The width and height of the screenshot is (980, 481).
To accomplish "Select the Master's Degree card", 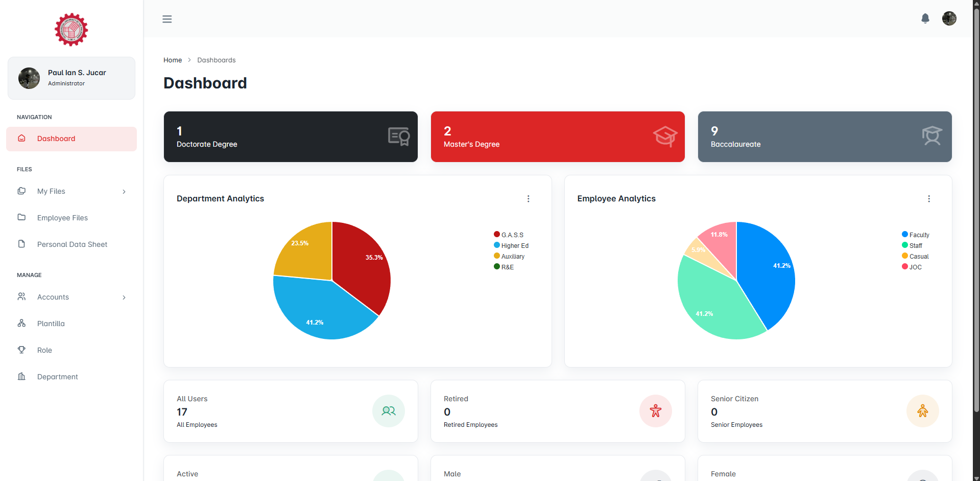I will click(558, 137).
